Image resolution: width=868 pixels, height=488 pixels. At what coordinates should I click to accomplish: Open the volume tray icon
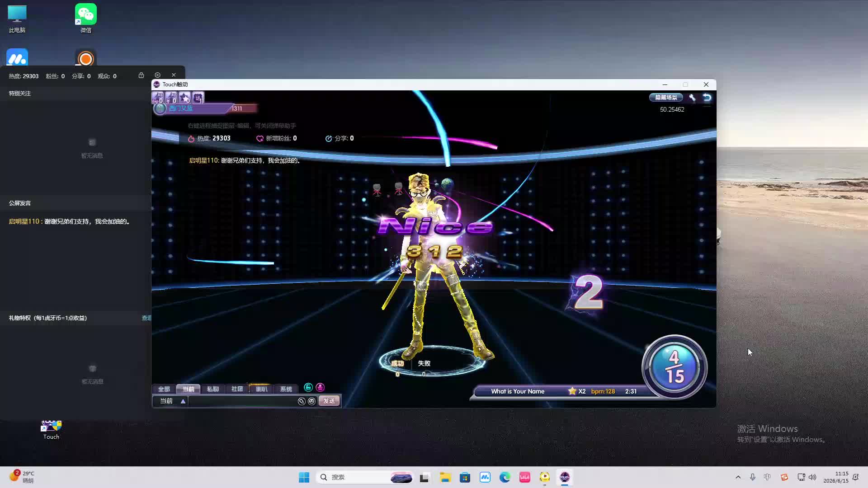(x=812, y=477)
